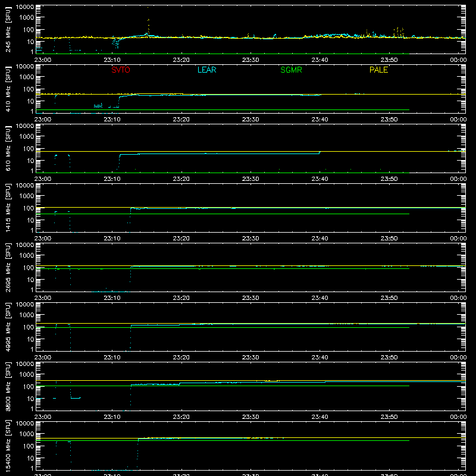The image size is (476, 476).
Task: Click the 23:40 tick under the 2695 MHz plot
Action: [320, 298]
